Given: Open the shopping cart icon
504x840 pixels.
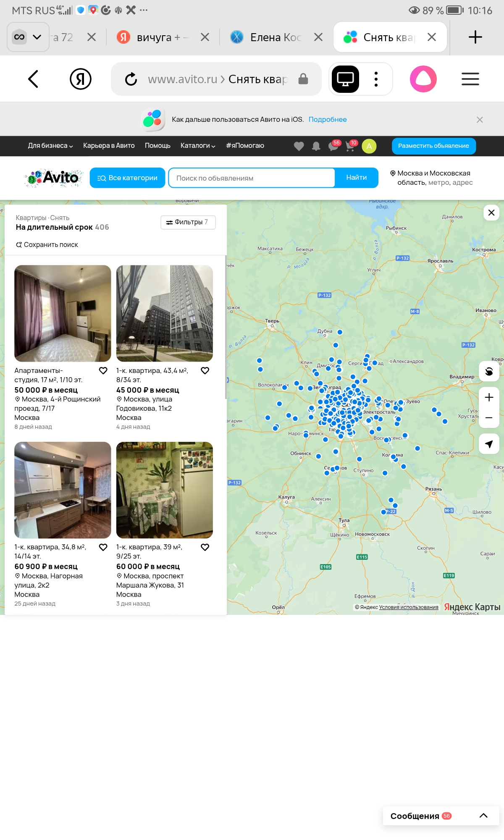Looking at the screenshot, I should tap(350, 146).
